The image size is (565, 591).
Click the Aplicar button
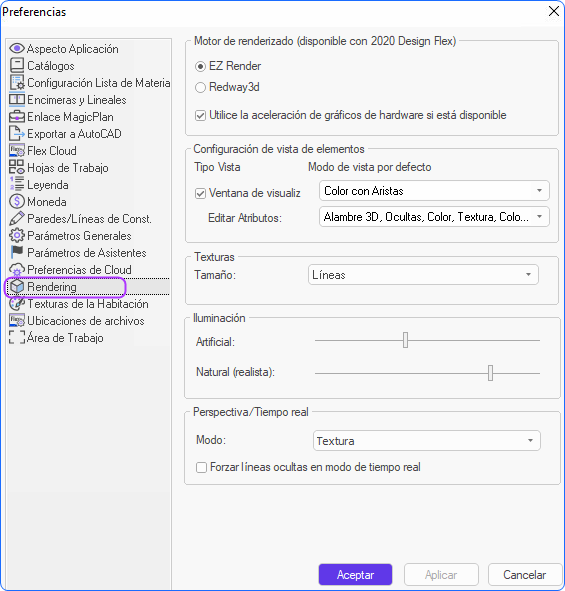coord(441,574)
